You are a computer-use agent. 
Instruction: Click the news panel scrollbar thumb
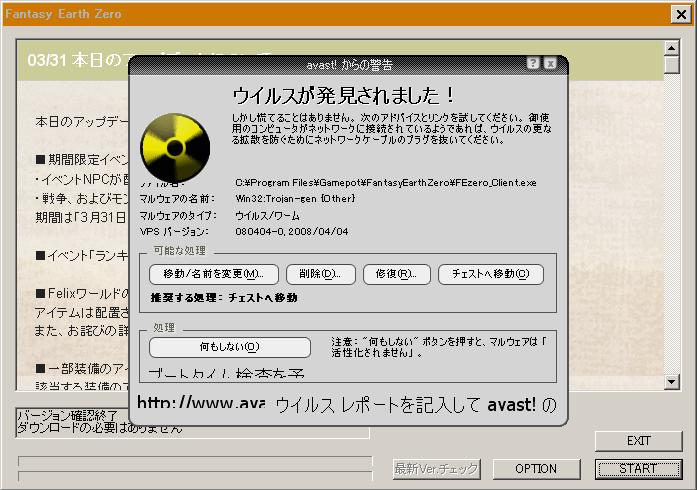(x=672, y=65)
